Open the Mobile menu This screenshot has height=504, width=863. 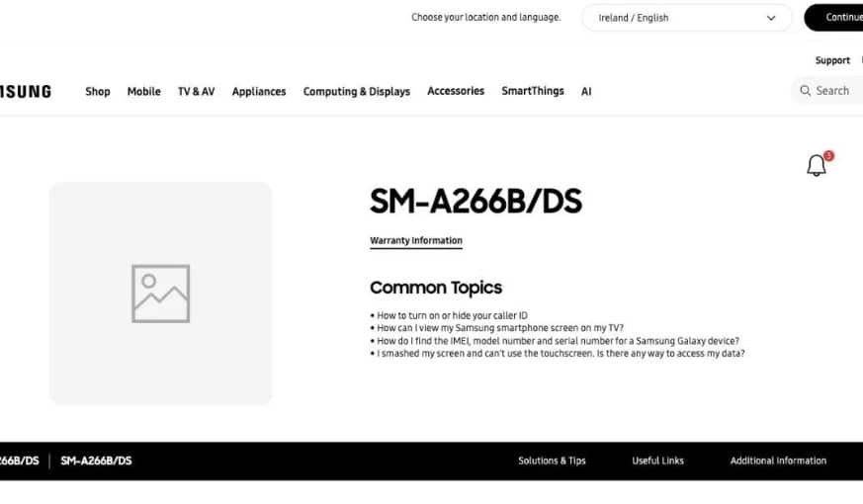tap(143, 92)
